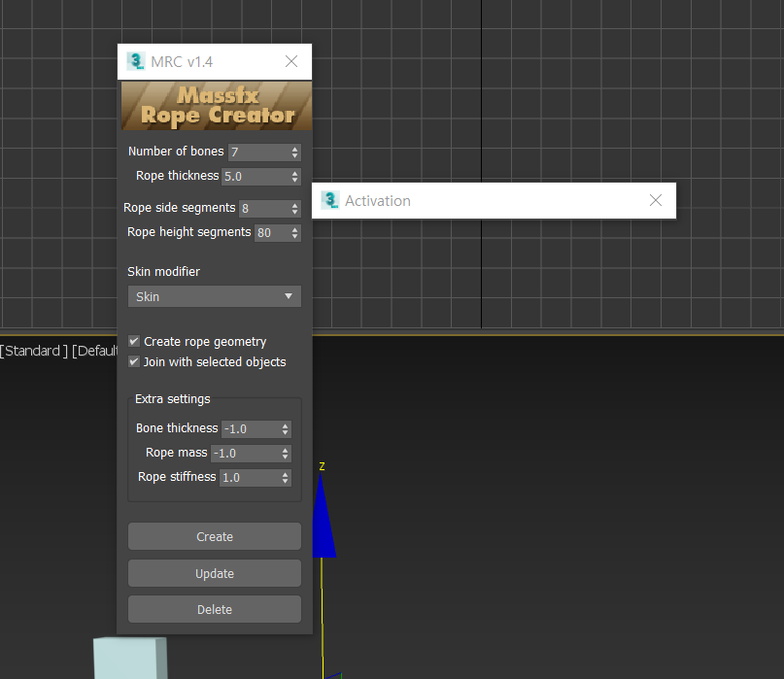Click the 3ds Max icon in Activation title bar

coord(330,200)
